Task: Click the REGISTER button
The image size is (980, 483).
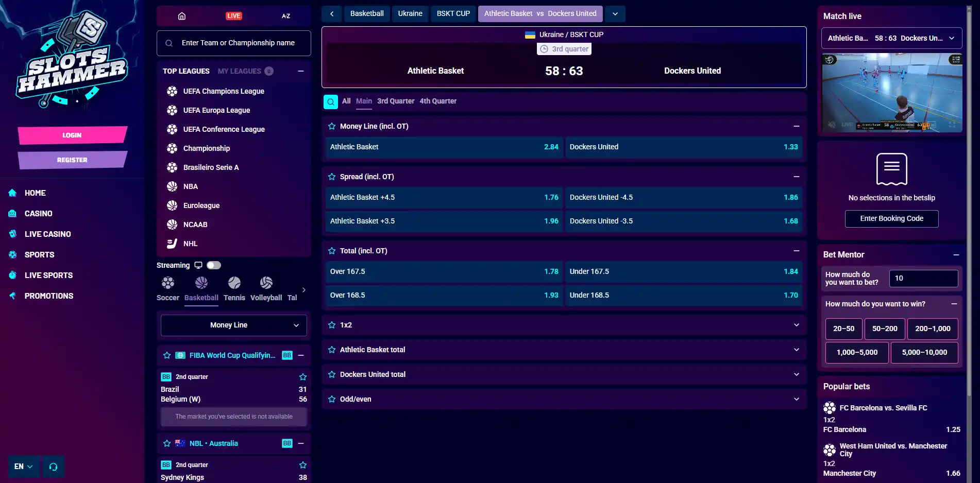Action: 72,160
